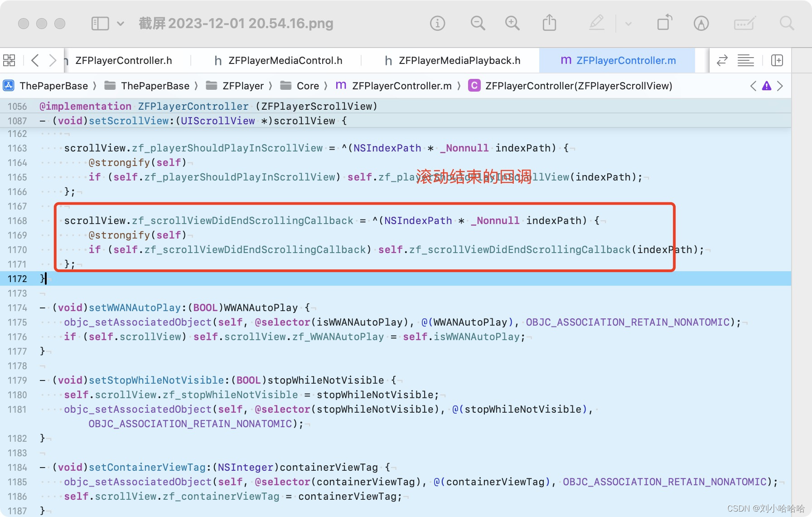Toggle the Preview thumbnail sidebar
812x517 pixels.
click(x=100, y=23)
